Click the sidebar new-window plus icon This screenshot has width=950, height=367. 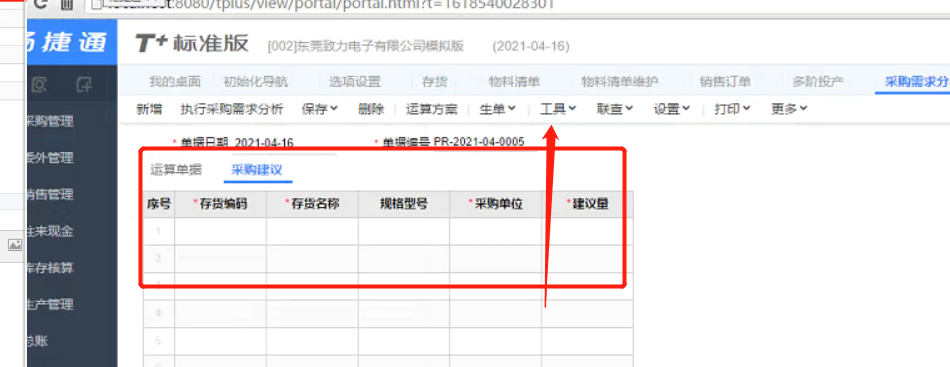(x=84, y=85)
